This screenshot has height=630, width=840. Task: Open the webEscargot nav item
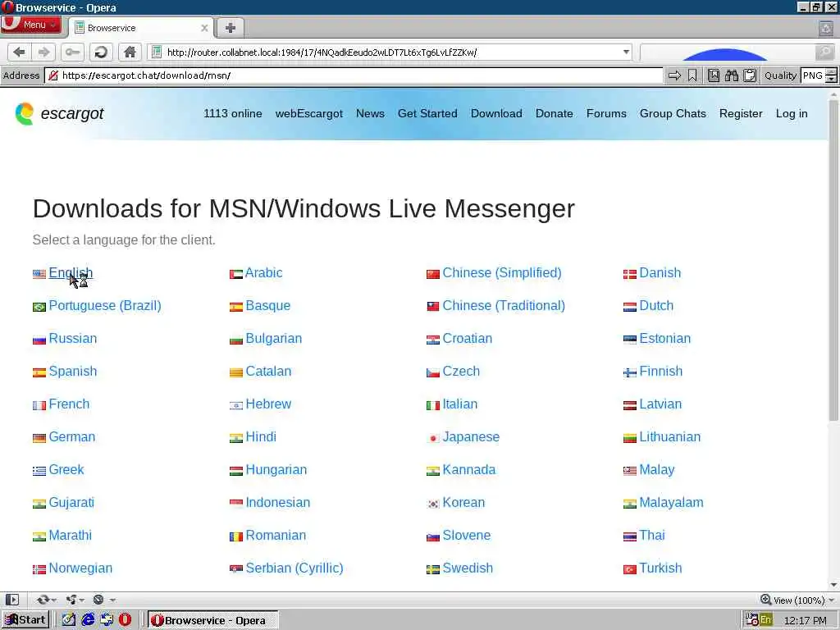(x=309, y=113)
